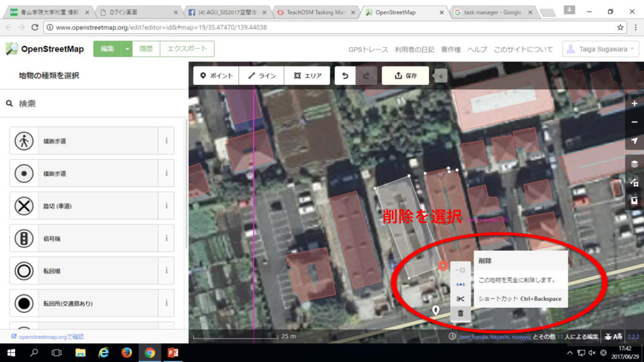Screen dimensions: 644x362
Task: Select the エリア (area) drawing tool
Action: click(308, 76)
